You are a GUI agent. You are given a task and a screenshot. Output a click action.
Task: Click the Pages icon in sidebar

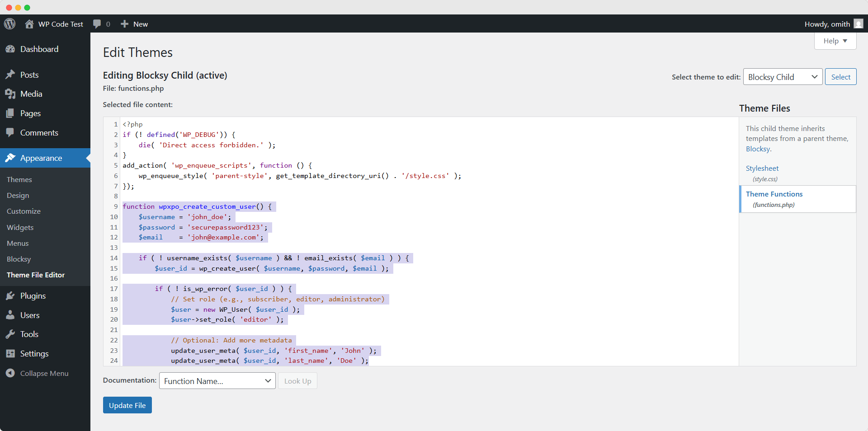tap(10, 113)
